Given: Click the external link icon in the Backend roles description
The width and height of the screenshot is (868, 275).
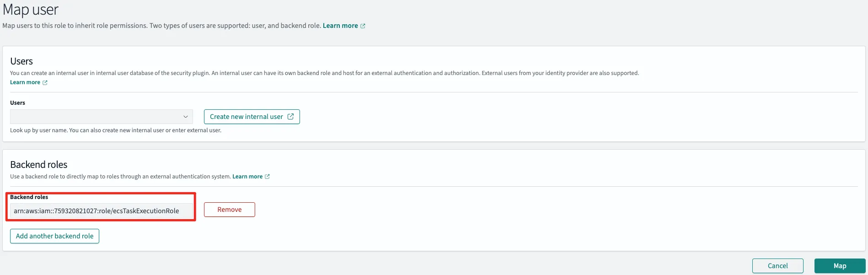Looking at the screenshot, I should [267, 177].
